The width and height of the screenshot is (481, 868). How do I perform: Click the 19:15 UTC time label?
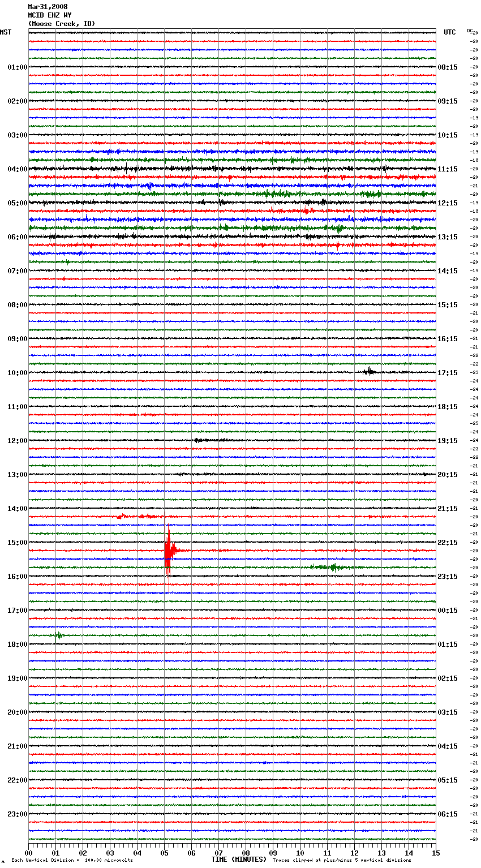pos(448,441)
